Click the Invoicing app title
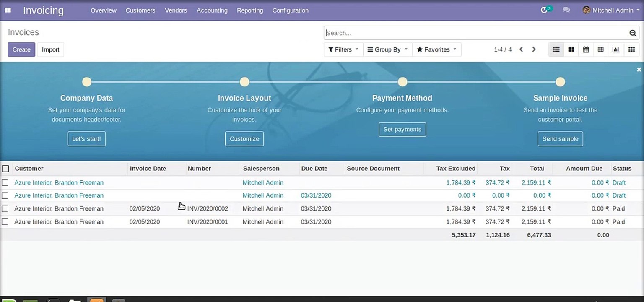 click(43, 10)
